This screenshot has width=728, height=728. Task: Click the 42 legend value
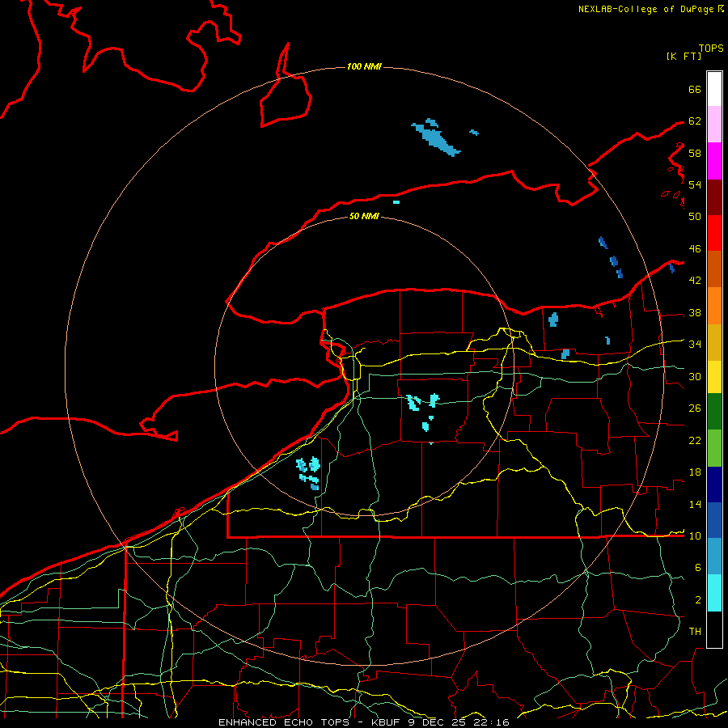click(695, 281)
